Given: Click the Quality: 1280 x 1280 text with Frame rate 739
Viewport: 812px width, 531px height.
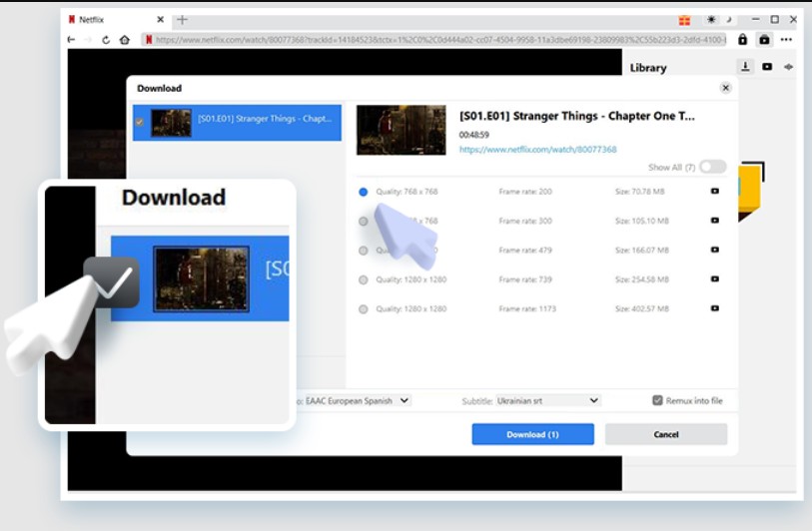Looking at the screenshot, I should click(411, 279).
